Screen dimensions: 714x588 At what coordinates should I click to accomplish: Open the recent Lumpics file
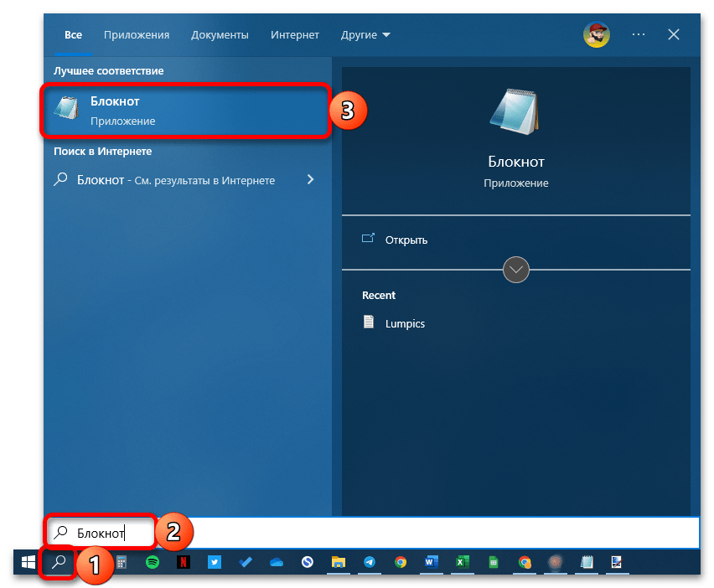pos(405,323)
